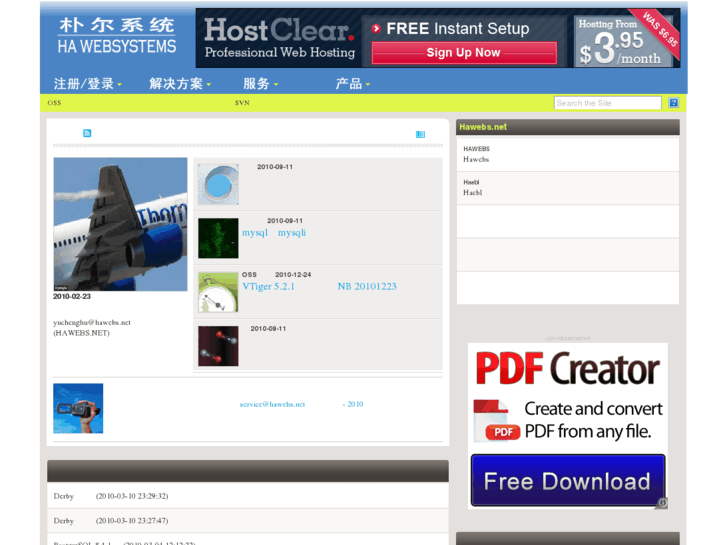Screen dimensions: 727x545
Task: Open the mysqli link
Action: point(292,232)
